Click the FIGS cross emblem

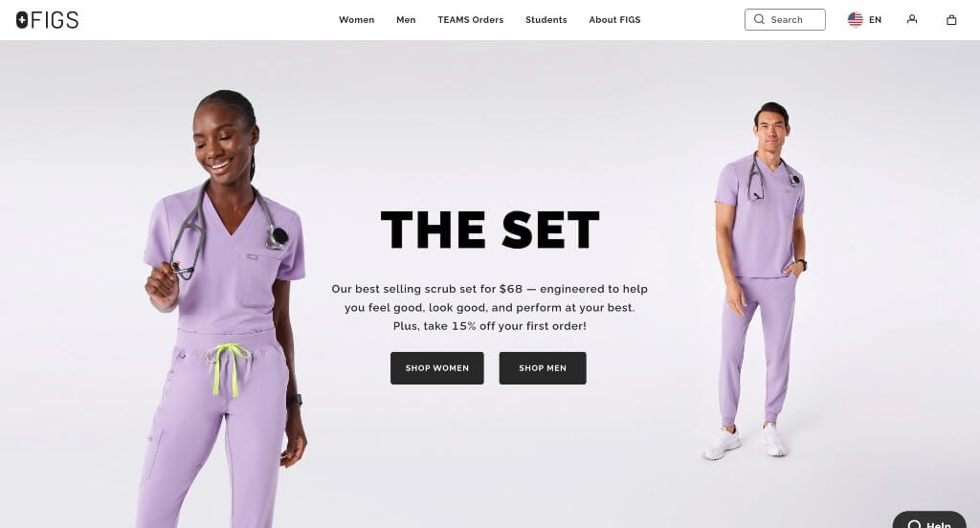(22, 20)
